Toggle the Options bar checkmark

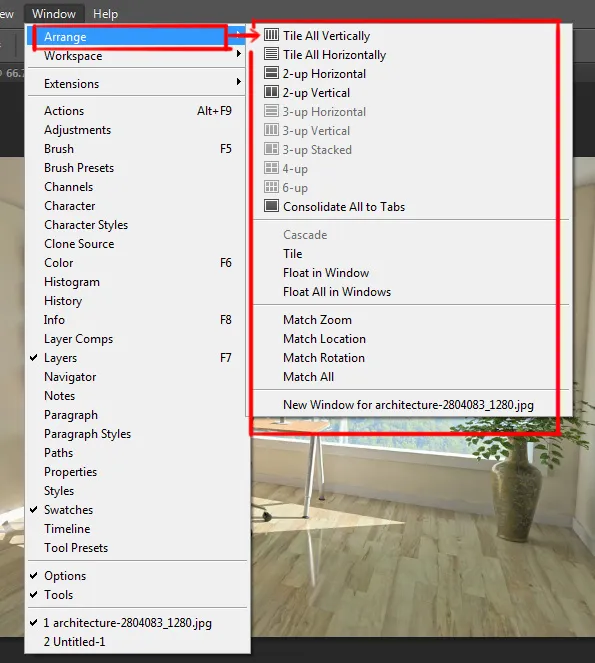tap(34, 575)
